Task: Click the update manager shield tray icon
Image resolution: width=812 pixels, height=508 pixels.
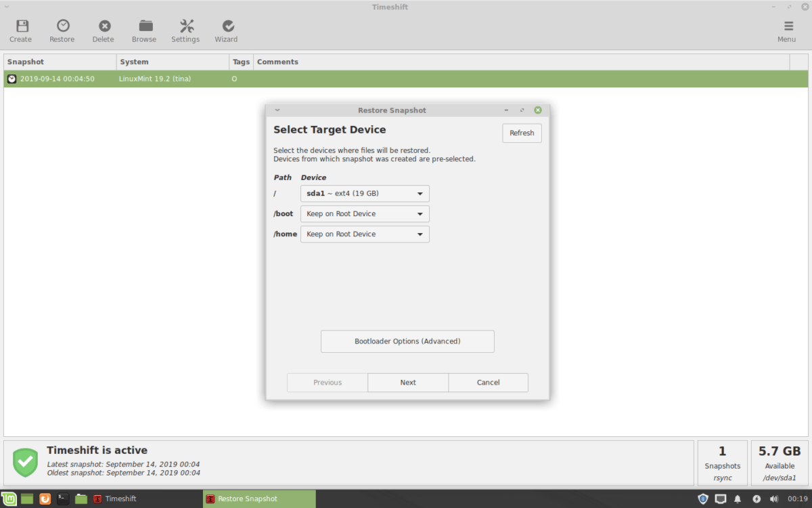Action: tap(703, 499)
